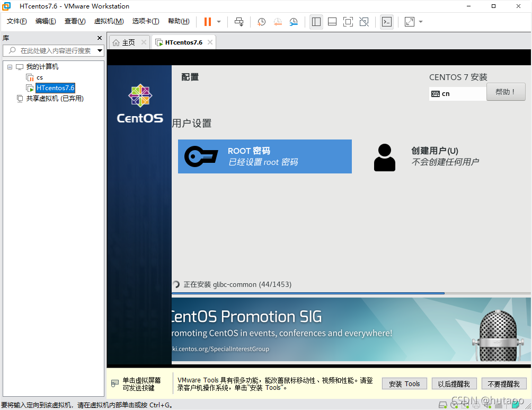Open the 选项卡(T) menu

coord(146,21)
